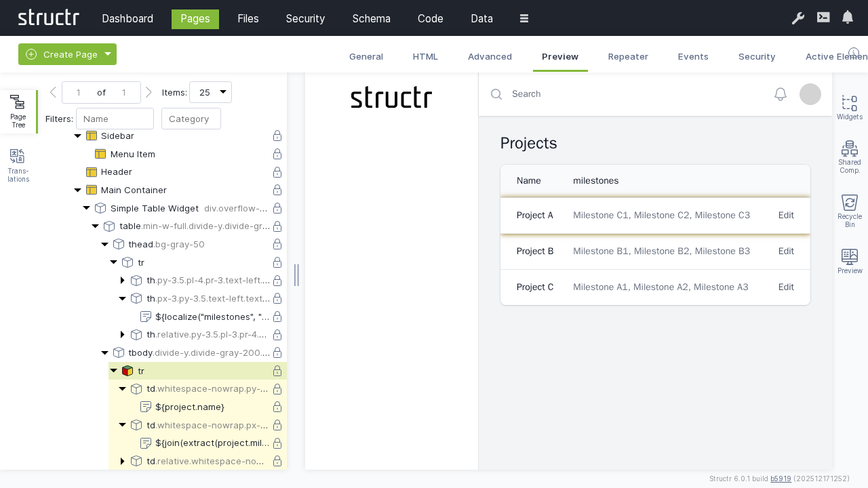Click the panel resize divider handle
Image resolution: width=868 pixels, height=488 pixels.
(296, 274)
